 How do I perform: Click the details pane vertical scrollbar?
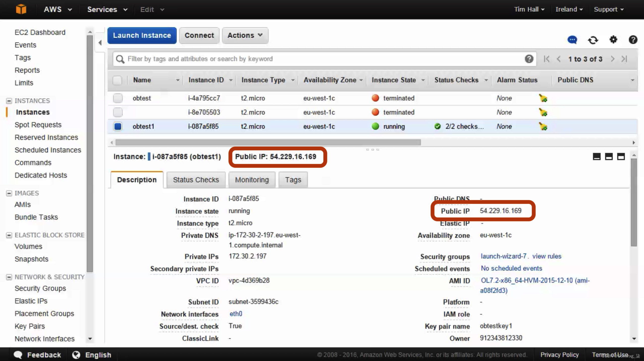(x=634, y=202)
